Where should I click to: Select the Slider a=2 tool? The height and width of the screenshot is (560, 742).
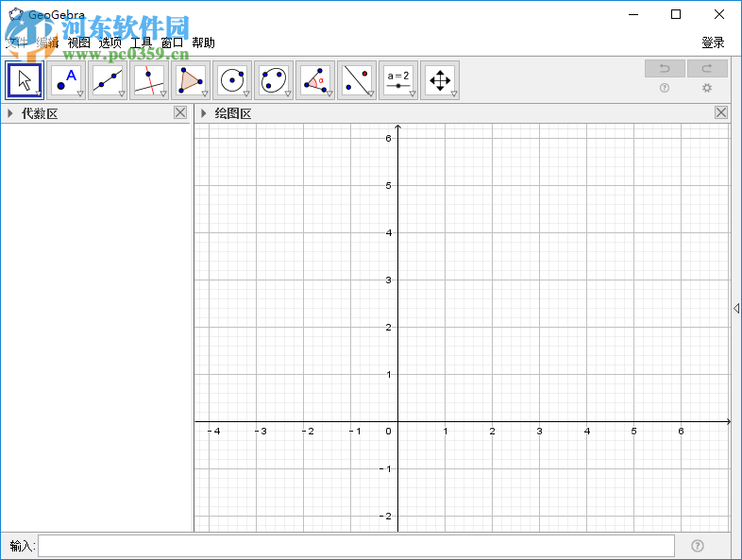pyautogui.click(x=398, y=80)
